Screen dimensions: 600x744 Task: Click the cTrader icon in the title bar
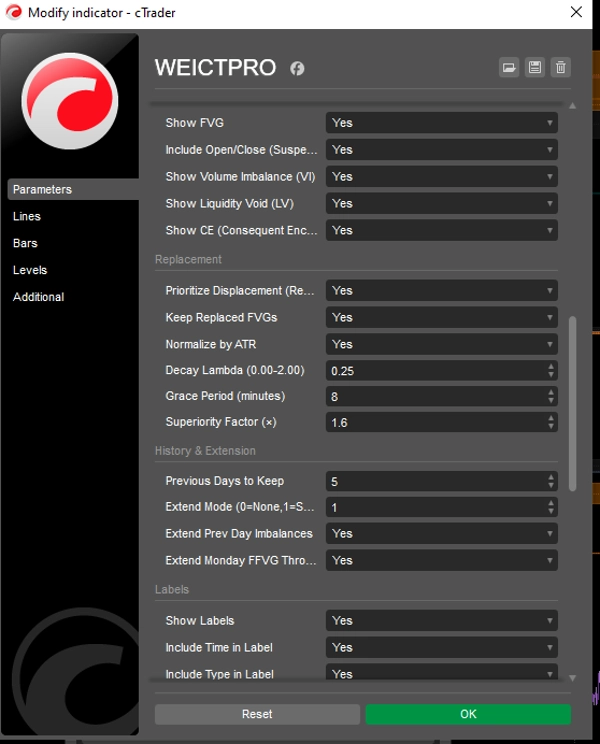pyautogui.click(x=15, y=12)
